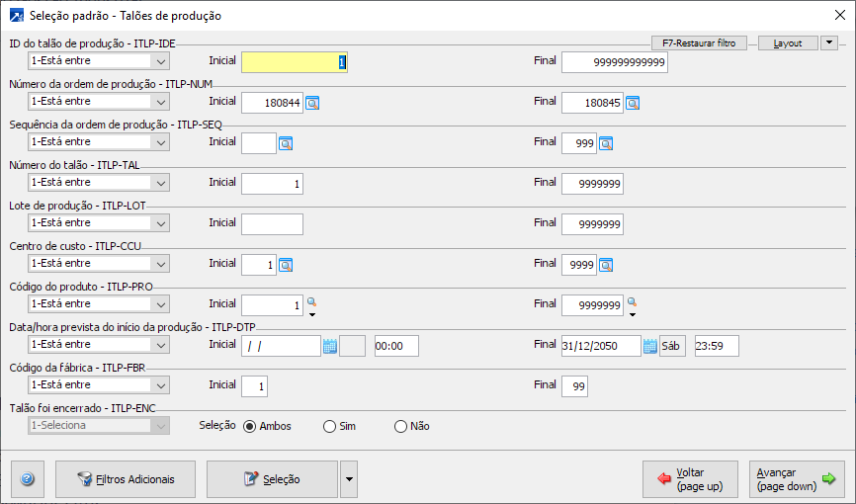Image resolution: width=856 pixels, height=504 pixels.
Task: Click magnifier icon beside ITLP-PRO Inicial field
Action: [310, 301]
